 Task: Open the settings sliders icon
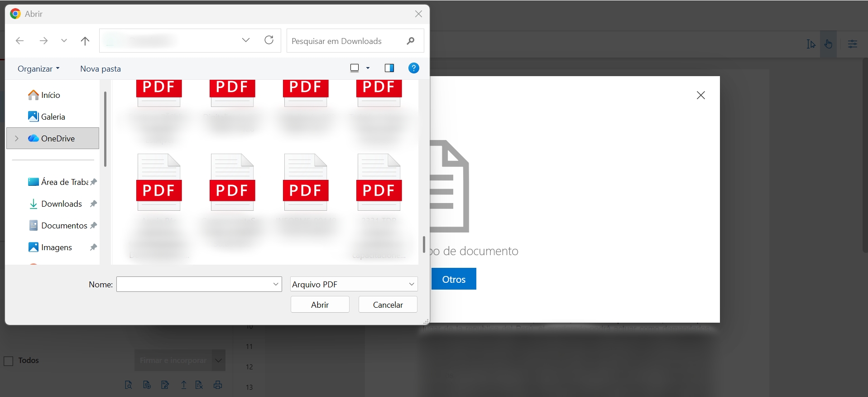tap(852, 44)
